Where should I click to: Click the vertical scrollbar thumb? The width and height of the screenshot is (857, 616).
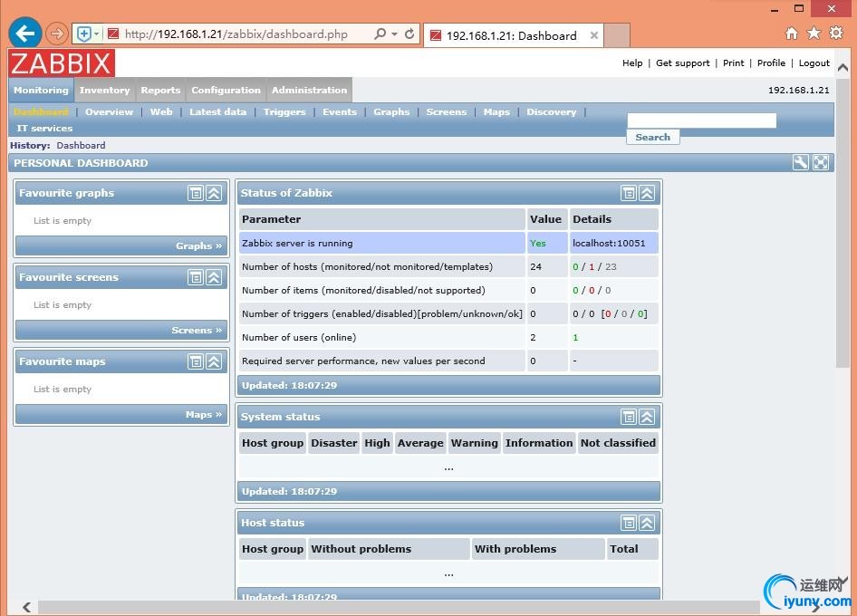(x=843, y=221)
